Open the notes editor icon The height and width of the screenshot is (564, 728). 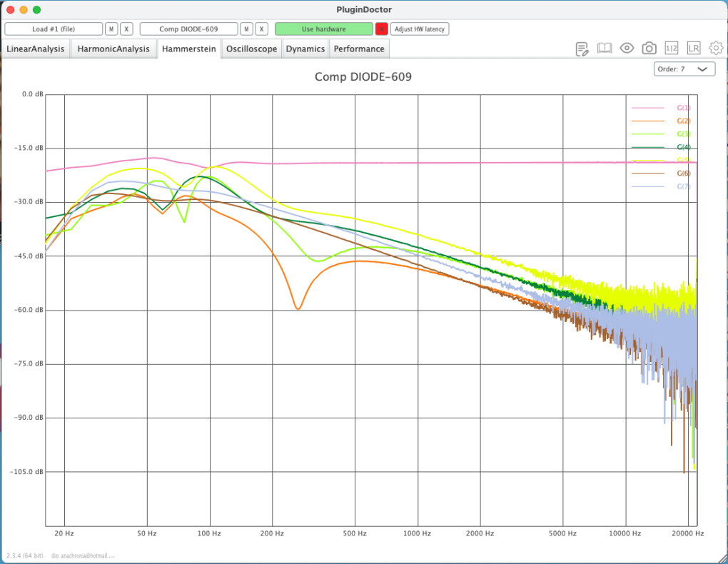pyautogui.click(x=582, y=49)
